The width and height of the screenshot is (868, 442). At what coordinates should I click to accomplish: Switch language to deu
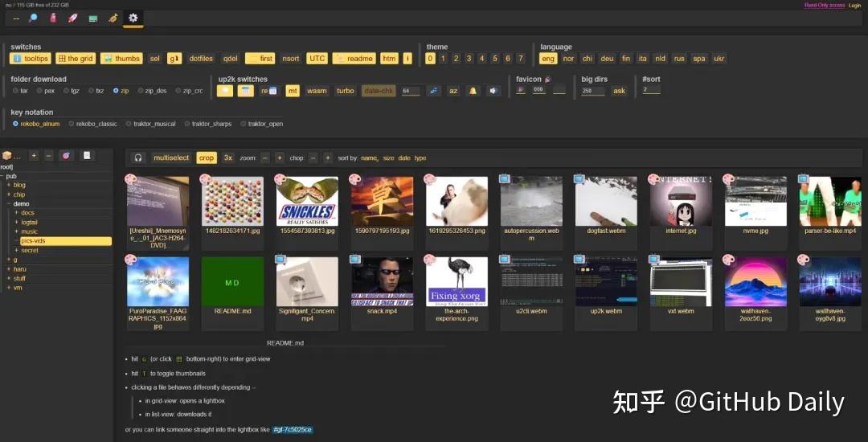(607, 59)
